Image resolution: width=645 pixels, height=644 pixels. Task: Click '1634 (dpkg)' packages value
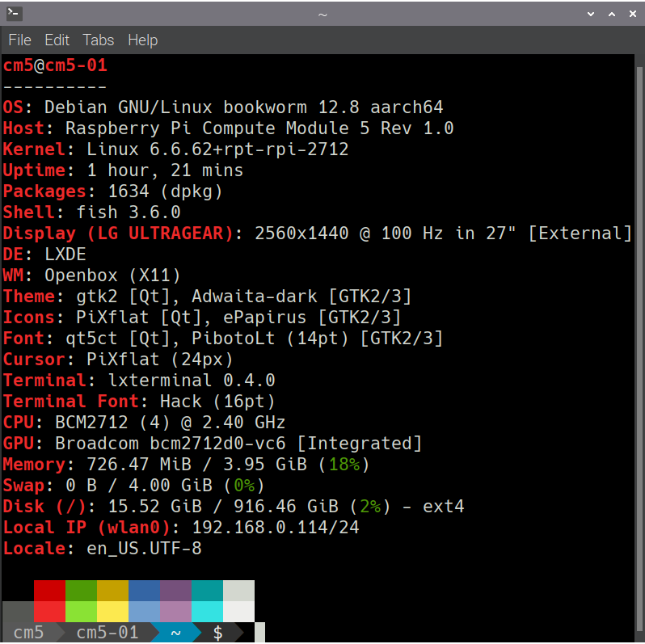[166, 192]
